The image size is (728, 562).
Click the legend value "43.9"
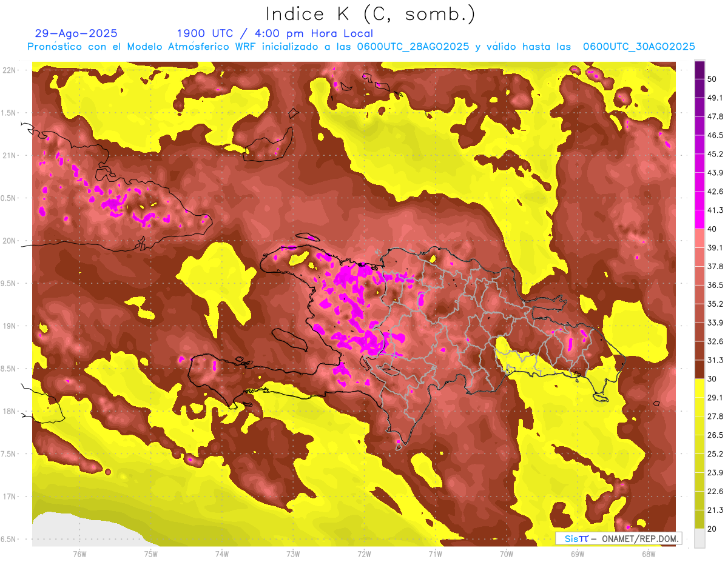715,173
